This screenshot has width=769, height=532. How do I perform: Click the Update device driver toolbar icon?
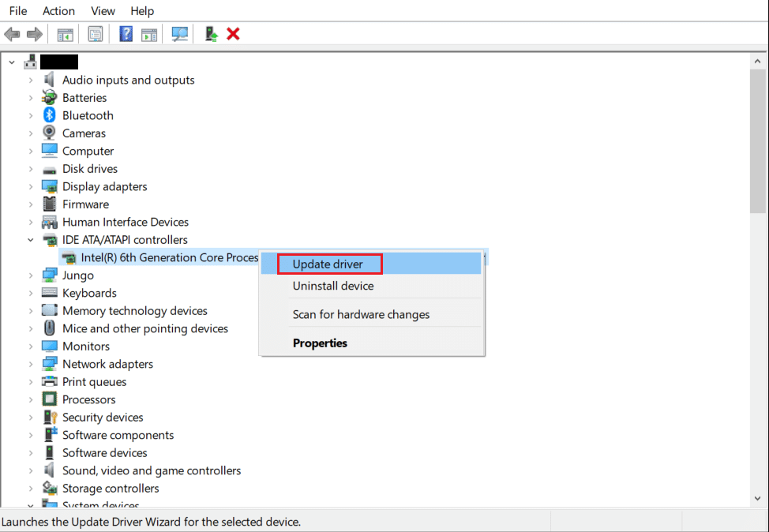[211, 34]
